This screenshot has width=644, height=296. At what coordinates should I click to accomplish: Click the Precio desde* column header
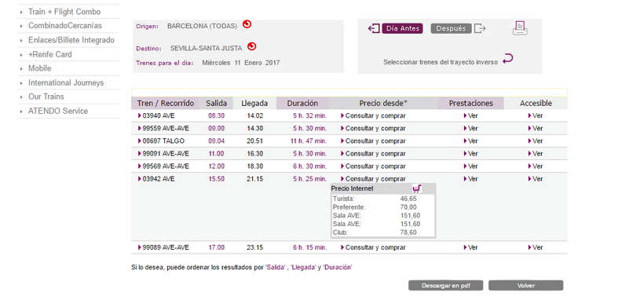[x=383, y=103]
